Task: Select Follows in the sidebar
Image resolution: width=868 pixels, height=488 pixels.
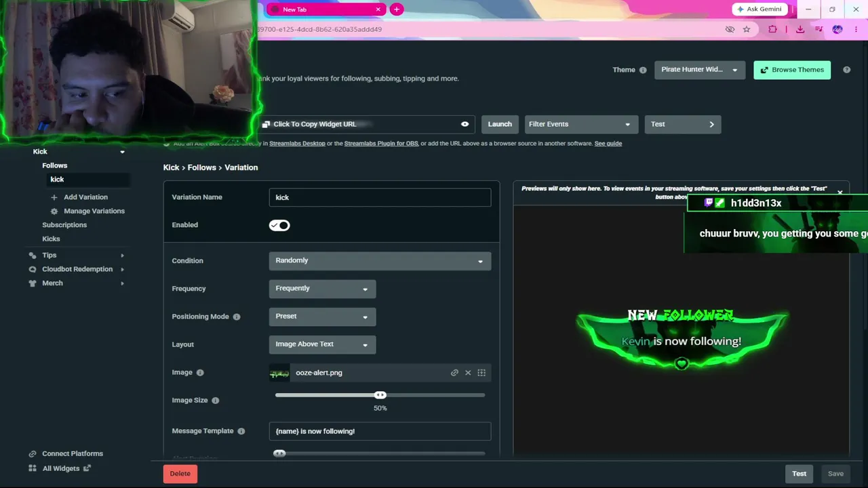Action: click(x=55, y=165)
